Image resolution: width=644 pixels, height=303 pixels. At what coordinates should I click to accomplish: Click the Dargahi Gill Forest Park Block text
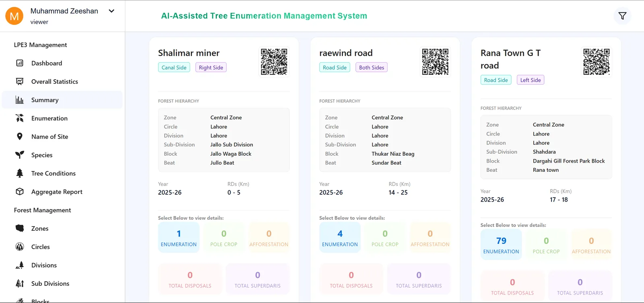pyautogui.click(x=569, y=161)
